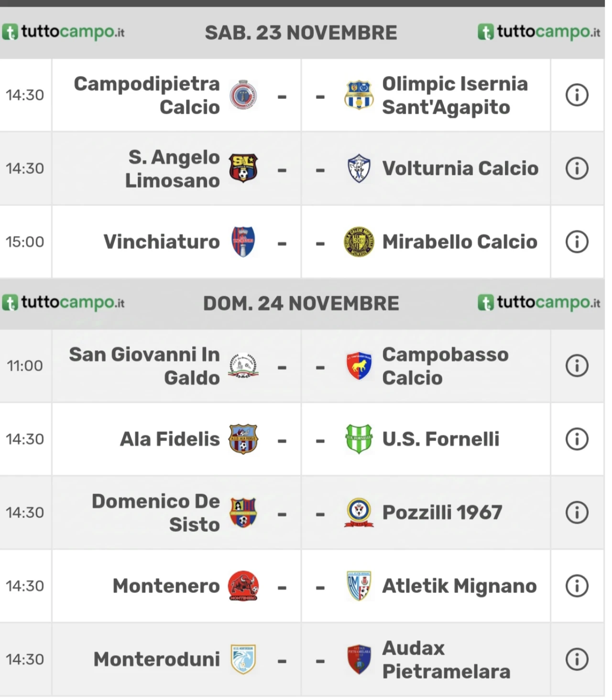View info icon for Ala Fidelis match

pos(577,439)
